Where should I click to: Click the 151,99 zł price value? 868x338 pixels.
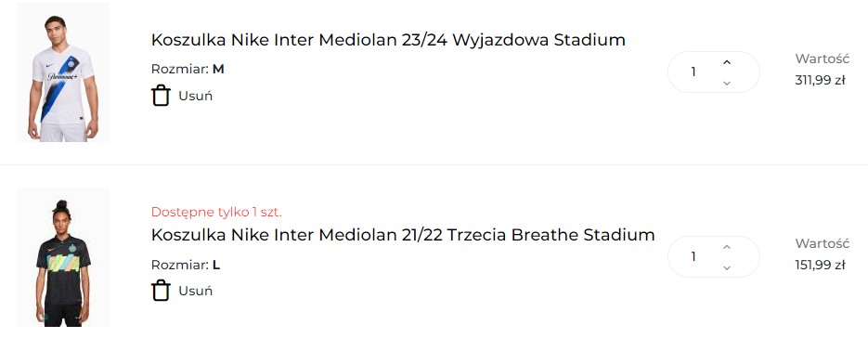click(820, 265)
